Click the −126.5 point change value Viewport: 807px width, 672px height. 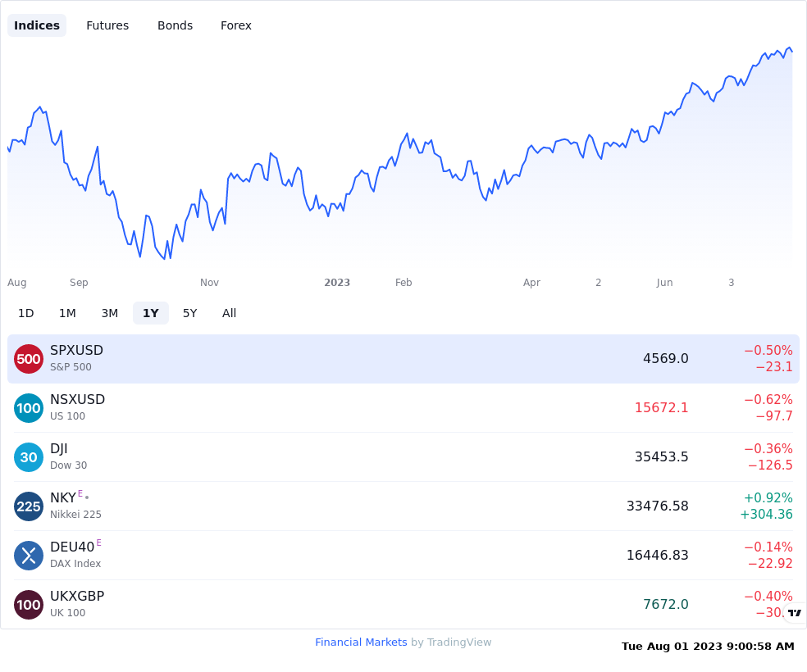(x=770, y=465)
